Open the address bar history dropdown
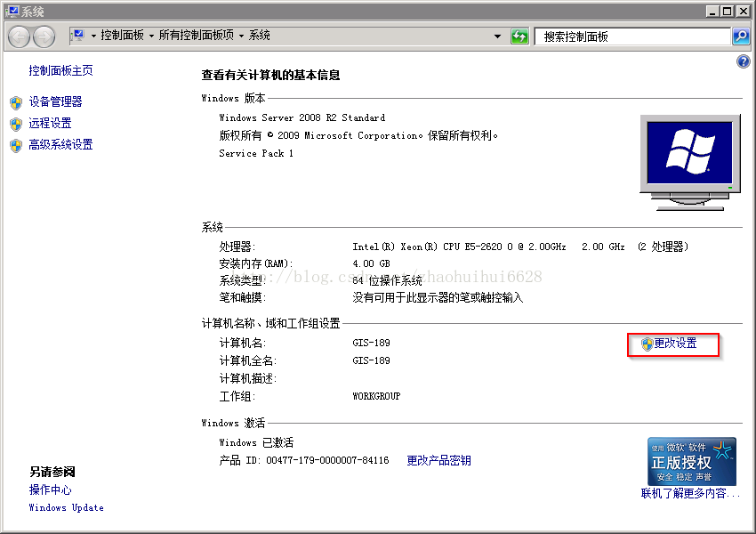 [497, 36]
